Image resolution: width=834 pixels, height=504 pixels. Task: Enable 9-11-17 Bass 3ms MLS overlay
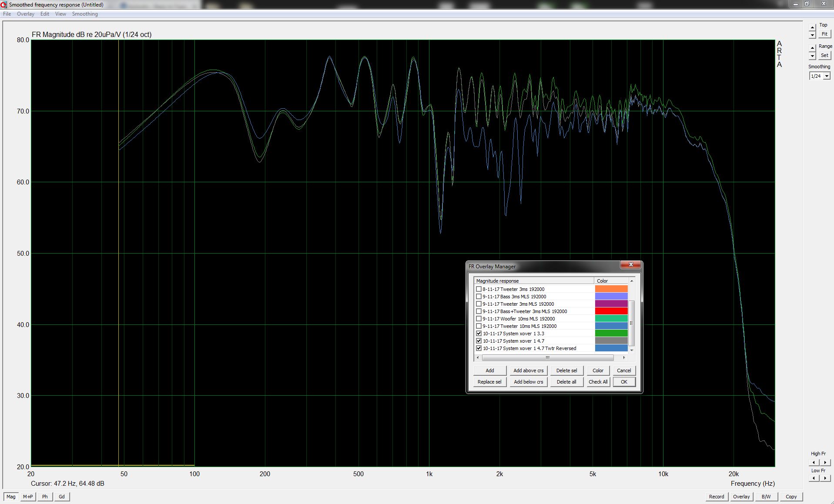[479, 297]
